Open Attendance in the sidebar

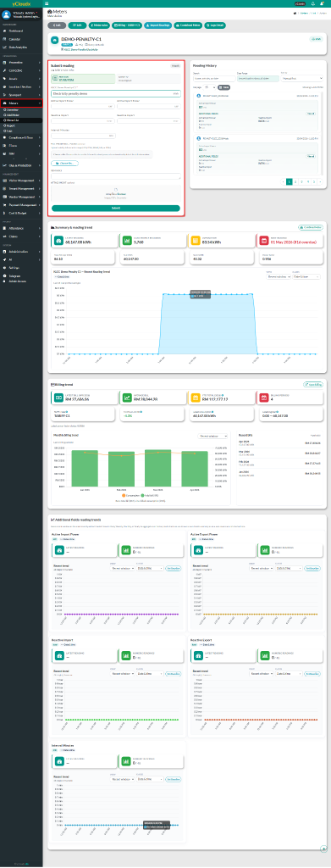pyautogui.click(x=21, y=228)
